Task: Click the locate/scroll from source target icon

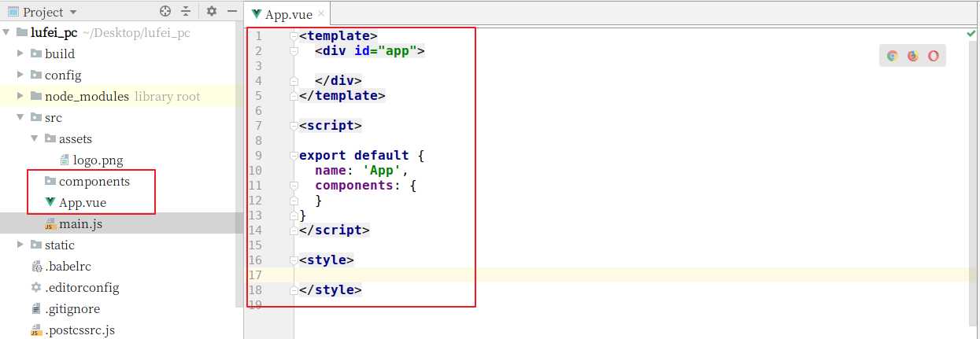Action: (x=165, y=12)
